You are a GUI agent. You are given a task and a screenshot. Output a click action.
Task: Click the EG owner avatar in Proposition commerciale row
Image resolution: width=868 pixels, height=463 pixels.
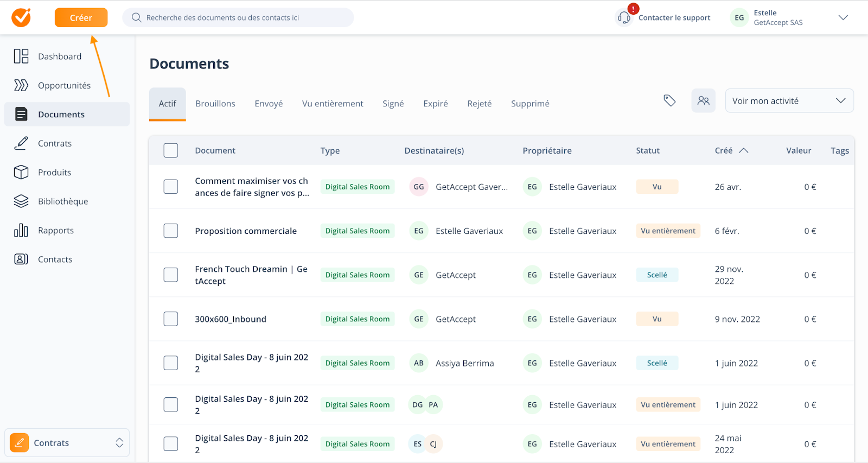point(532,231)
